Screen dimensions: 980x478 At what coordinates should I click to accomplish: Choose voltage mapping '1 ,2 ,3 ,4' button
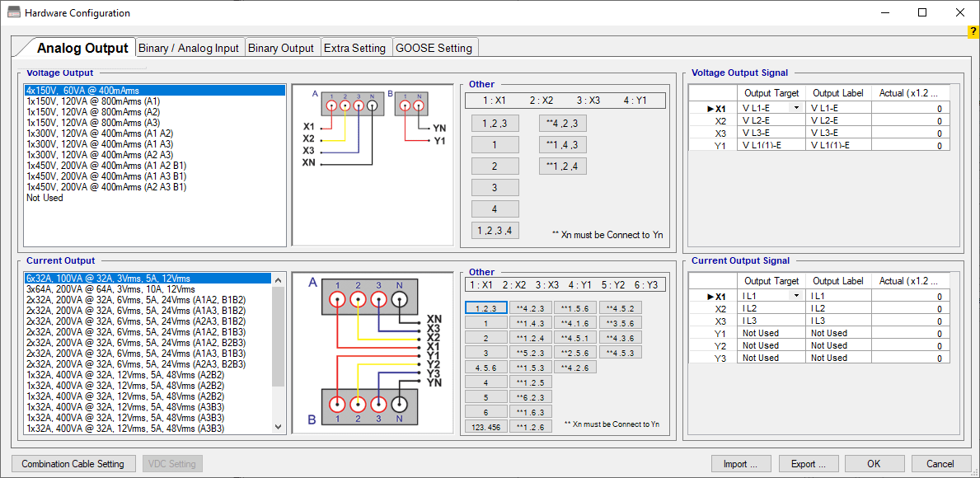(x=495, y=231)
